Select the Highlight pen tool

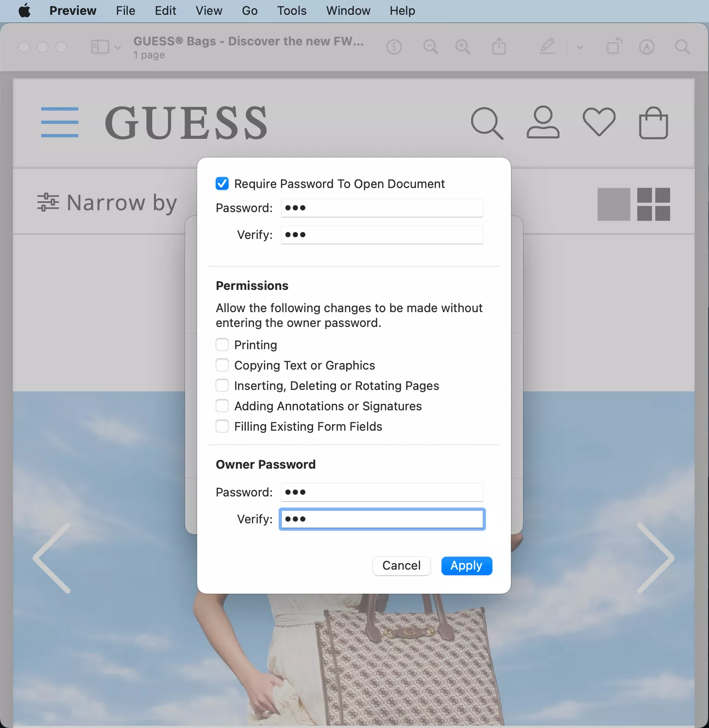pyautogui.click(x=547, y=46)
